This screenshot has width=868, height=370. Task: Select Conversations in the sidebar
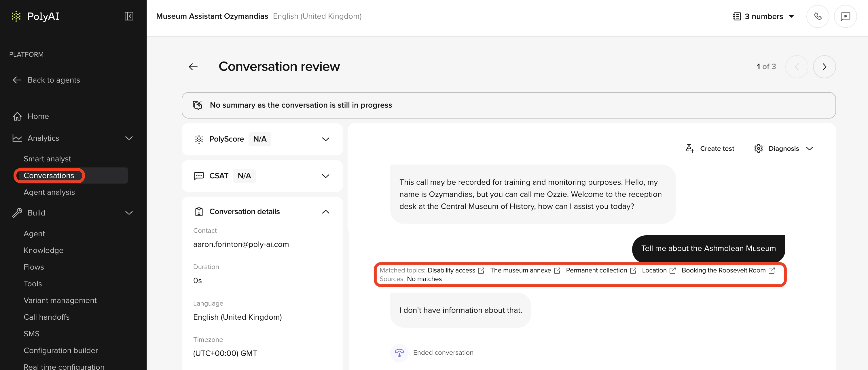[x=49, y=176]
